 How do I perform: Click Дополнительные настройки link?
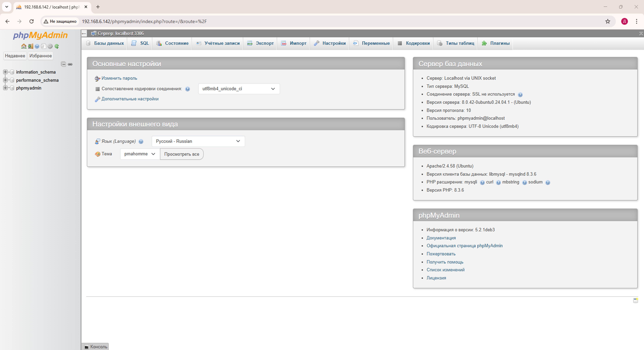point(130,99)
